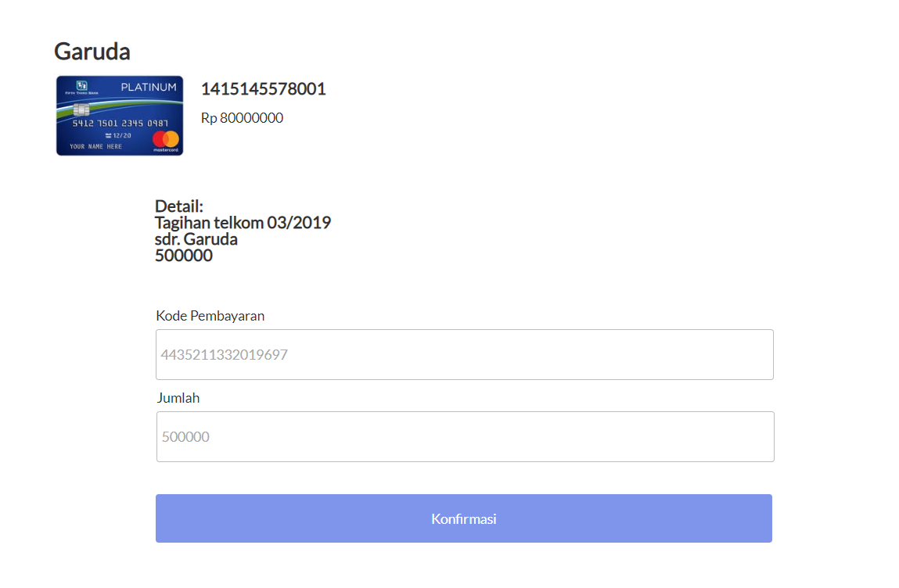Click the bank logo on the card
Image resolution: width=899 pixels, height=588 pixels.
[x=81, y=87]
